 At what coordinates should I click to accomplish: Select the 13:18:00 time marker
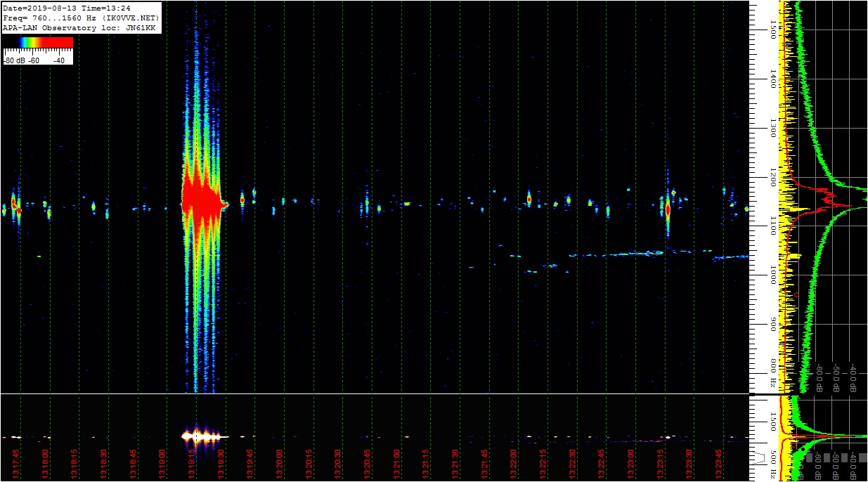pos(45,465)
